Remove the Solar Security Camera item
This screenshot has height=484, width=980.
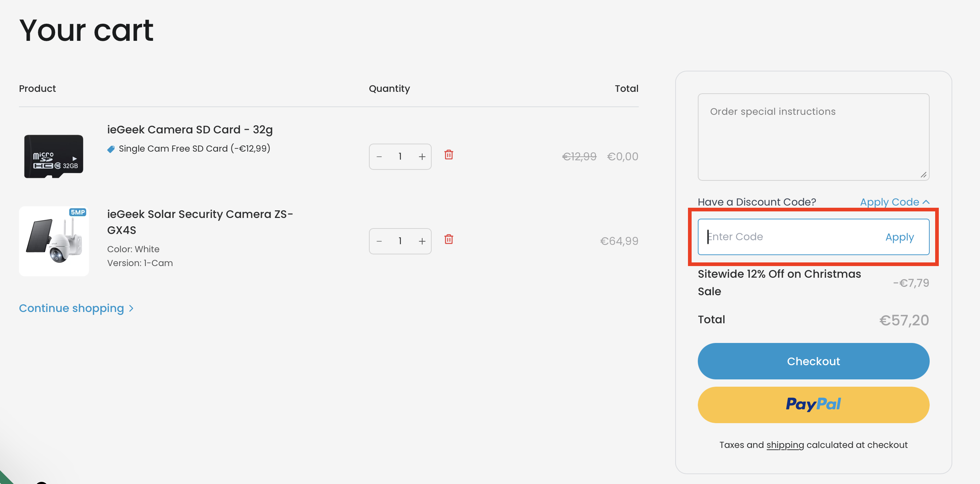click(x=448, y=239)
